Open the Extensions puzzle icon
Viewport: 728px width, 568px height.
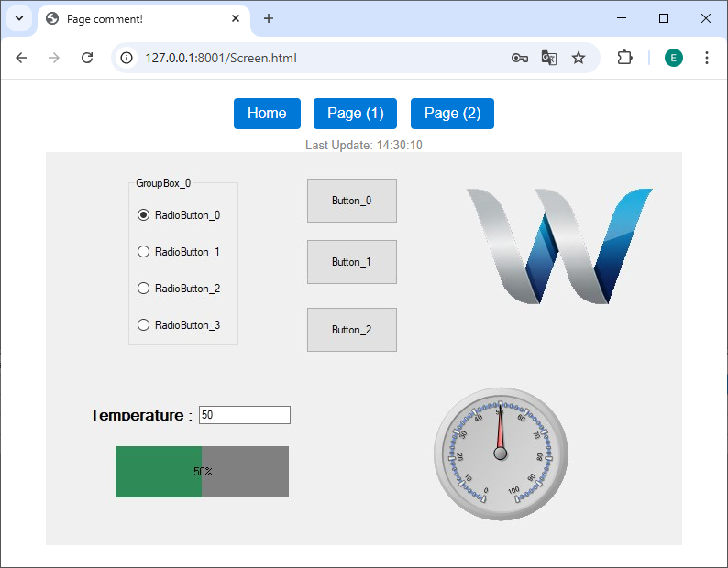click(x=624, y=58)
